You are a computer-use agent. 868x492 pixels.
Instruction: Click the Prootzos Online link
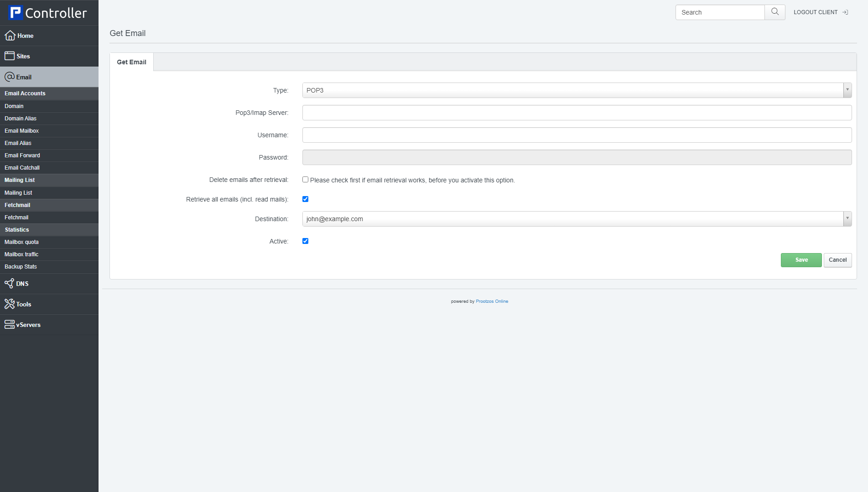tap(492, 301)
